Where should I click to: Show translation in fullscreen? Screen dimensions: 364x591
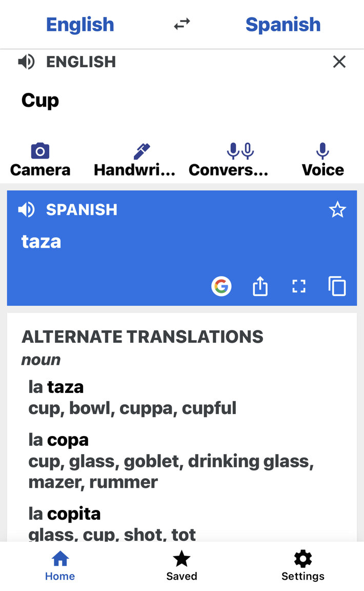(x=299, y=286)
